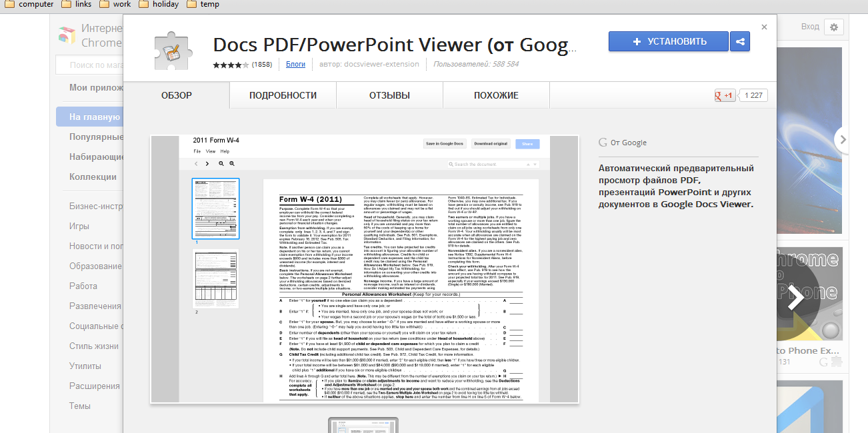Open the computer bookmarks folder
The height and width of the screenshot is (433, 868).
28,4
